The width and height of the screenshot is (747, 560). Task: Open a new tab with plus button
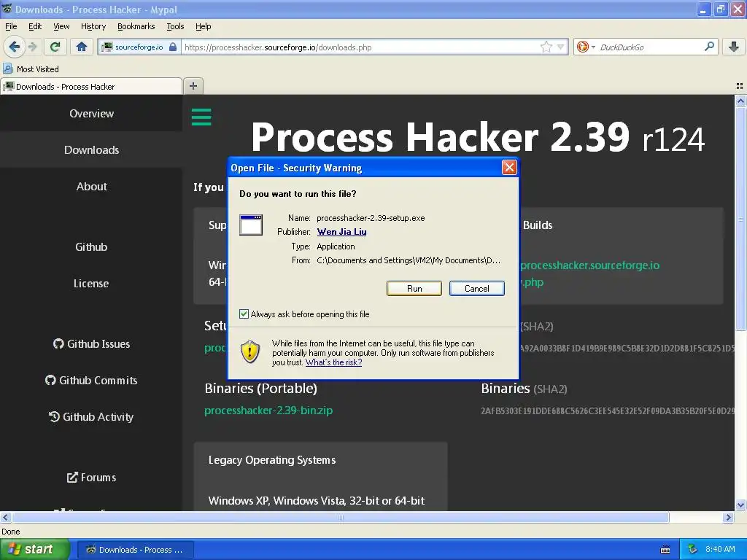tap(193, 86)
